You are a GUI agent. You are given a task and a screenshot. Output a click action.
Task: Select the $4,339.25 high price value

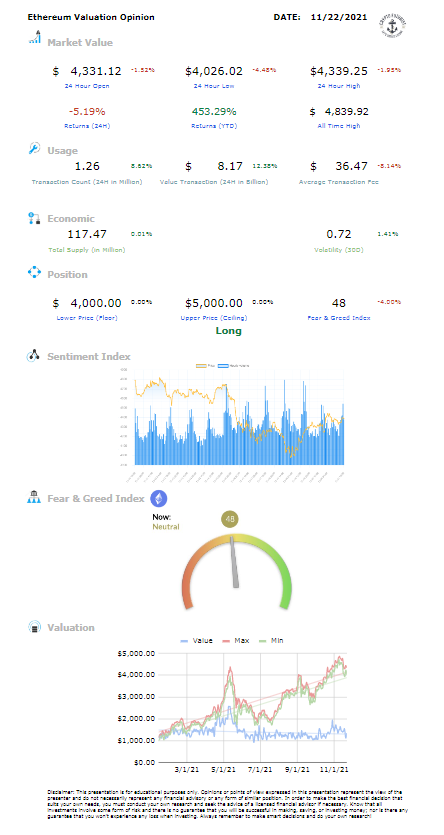pyautogui.click(x=340, y=71)
